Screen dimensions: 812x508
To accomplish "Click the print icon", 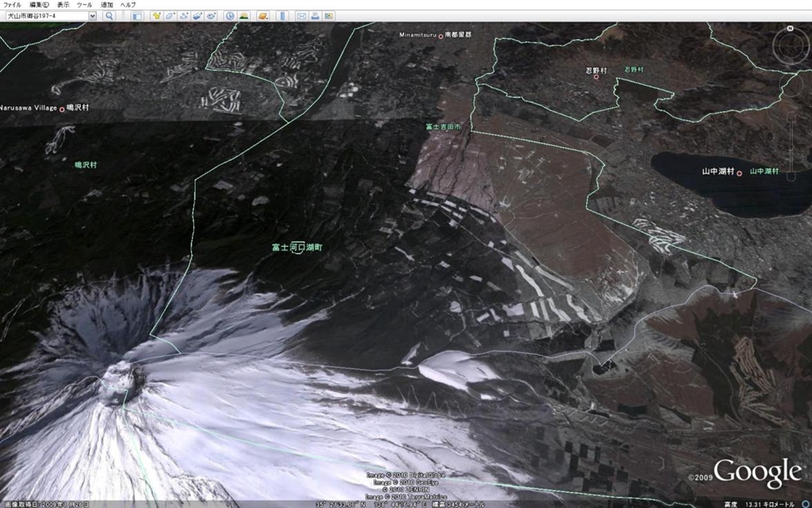I will (315, 16).
